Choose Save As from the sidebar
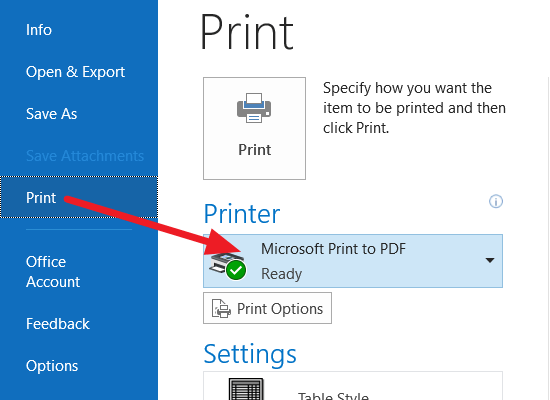Screen dimensions: 550x400 tap(52, 114)
